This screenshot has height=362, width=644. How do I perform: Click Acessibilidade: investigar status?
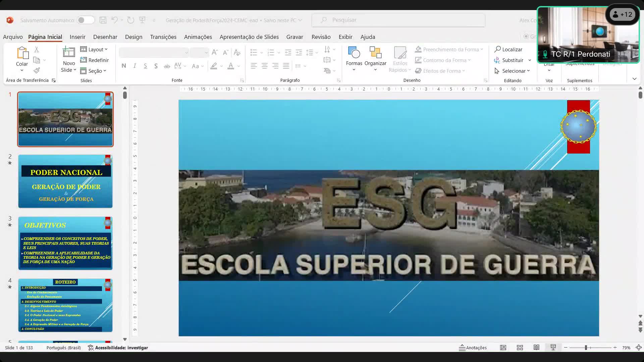(x=118, y=348)
